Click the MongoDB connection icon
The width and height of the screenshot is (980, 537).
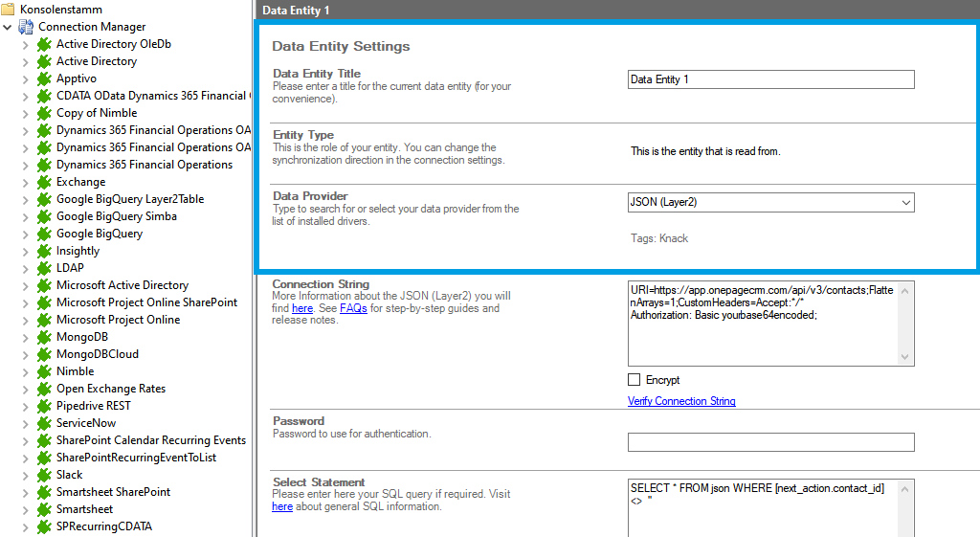point(44,337)
